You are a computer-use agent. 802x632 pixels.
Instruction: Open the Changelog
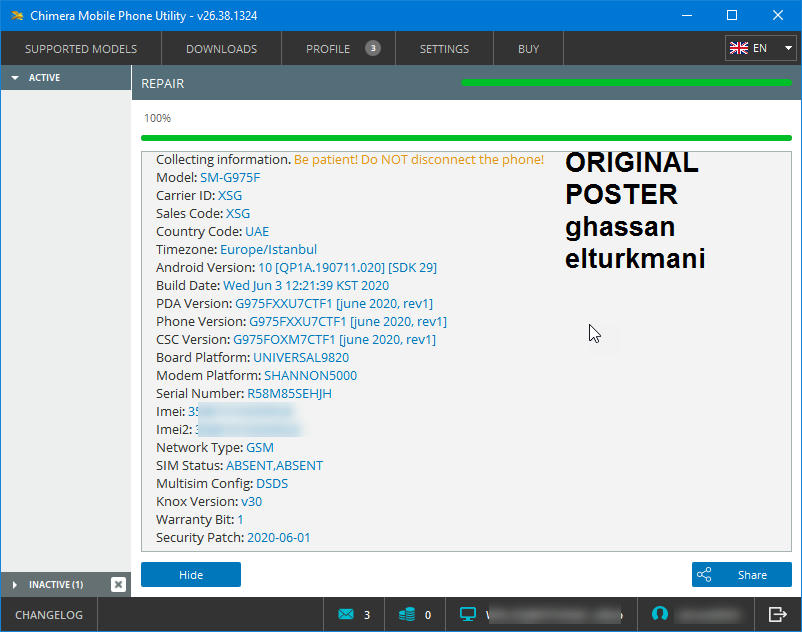[x=49, y=615]
